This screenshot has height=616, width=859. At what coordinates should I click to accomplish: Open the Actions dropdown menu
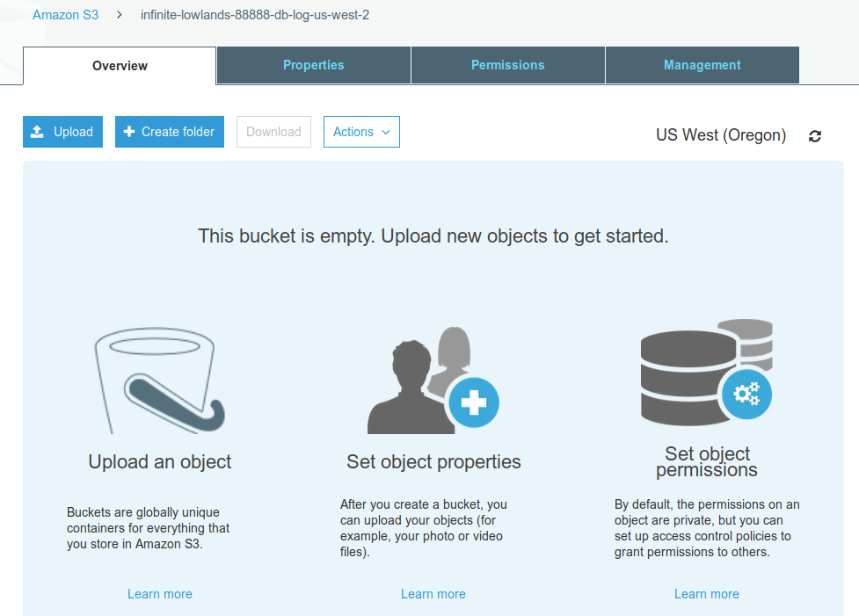pos(361,132)
